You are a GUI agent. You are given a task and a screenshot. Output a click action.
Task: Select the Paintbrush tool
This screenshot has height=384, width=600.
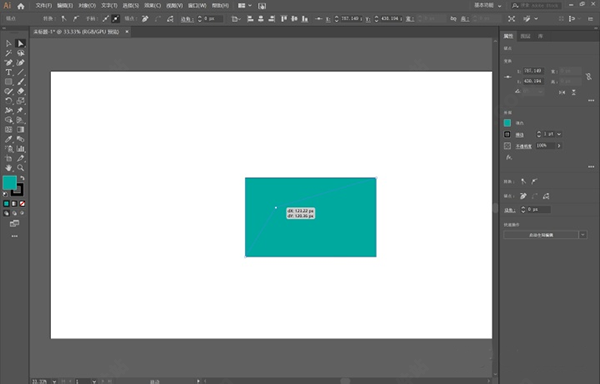21,82
